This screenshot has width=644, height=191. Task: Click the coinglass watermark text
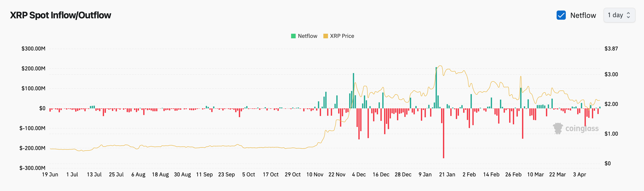tap(582, 129)
